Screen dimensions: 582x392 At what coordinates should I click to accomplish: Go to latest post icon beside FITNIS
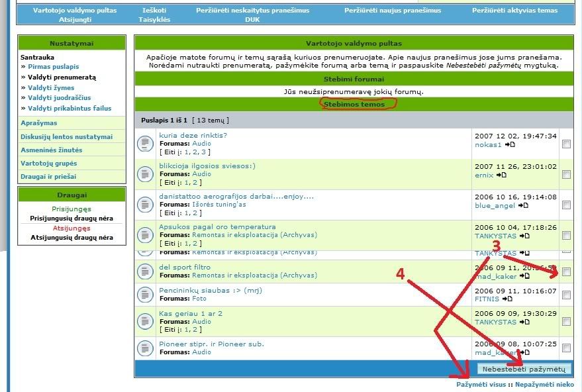pyautogui.click(x=507, y=299)
